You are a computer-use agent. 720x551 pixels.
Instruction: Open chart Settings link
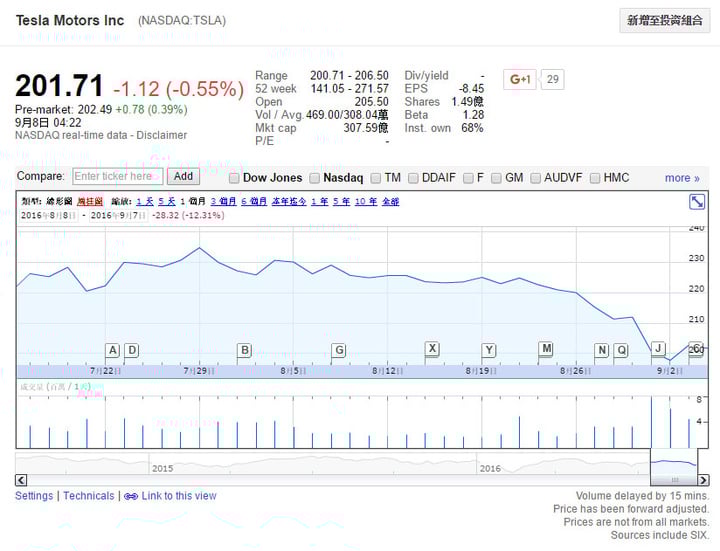[x=34, y=496]
